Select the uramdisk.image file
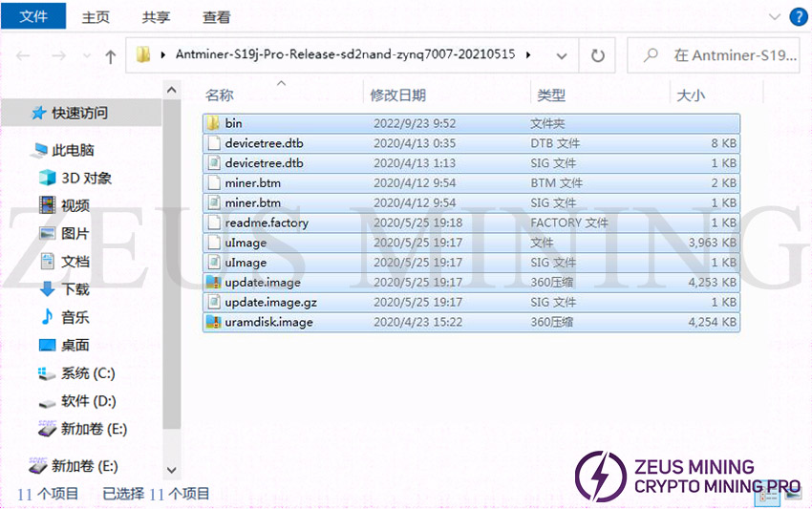This screenshot has height=509, width=812. (x=471, y=322)
